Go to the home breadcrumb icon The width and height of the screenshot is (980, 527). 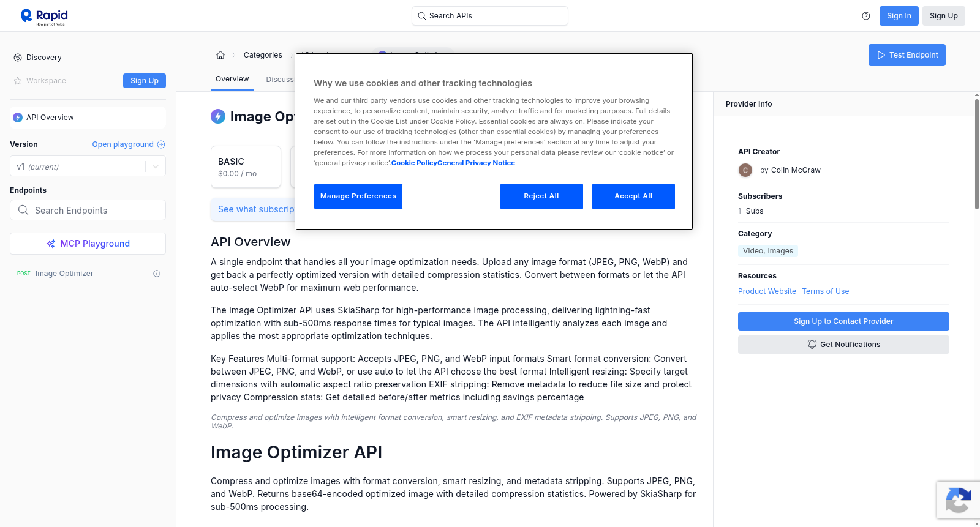(x=221, y=55)
